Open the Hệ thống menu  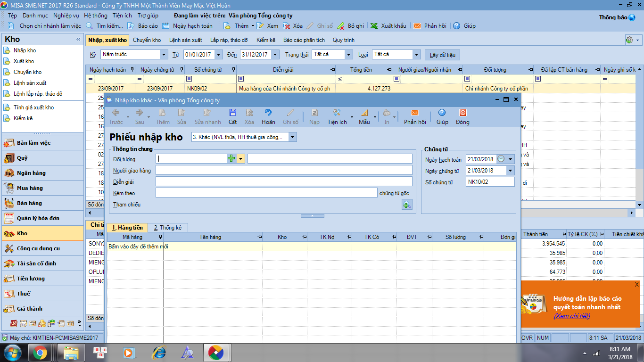tap(96, 16)
